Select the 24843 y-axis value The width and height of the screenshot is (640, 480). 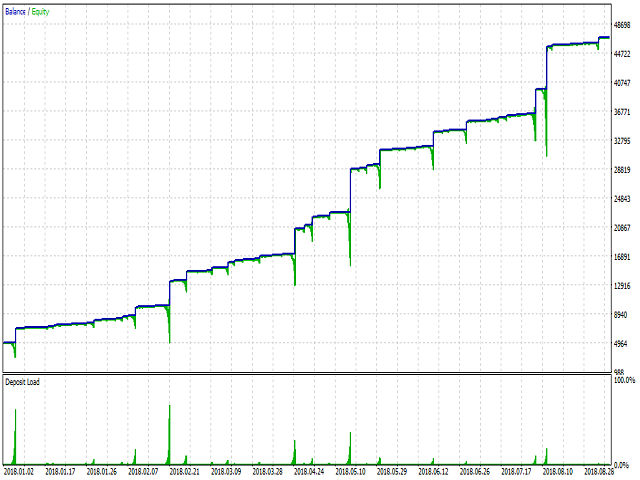622,199
